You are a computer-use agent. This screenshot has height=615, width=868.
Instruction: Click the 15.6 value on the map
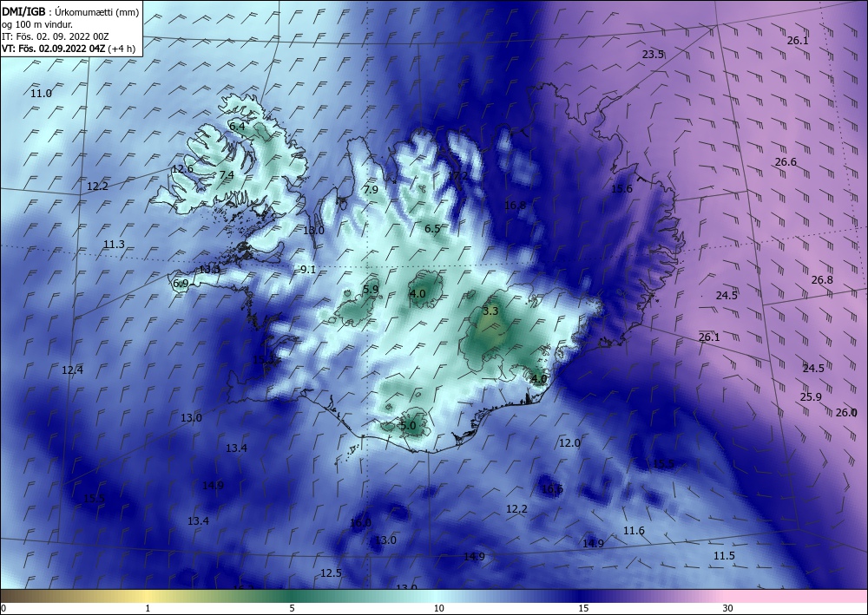pos(621,188)
